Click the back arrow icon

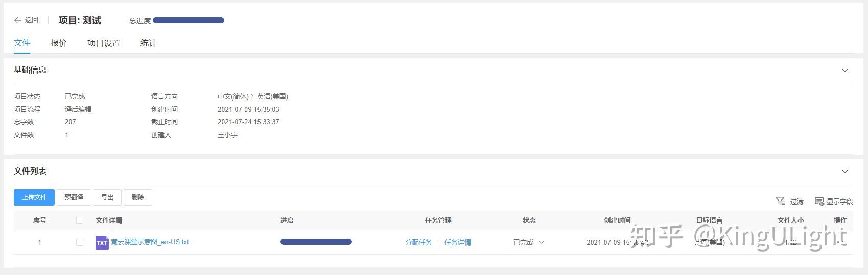coord(18,20)
